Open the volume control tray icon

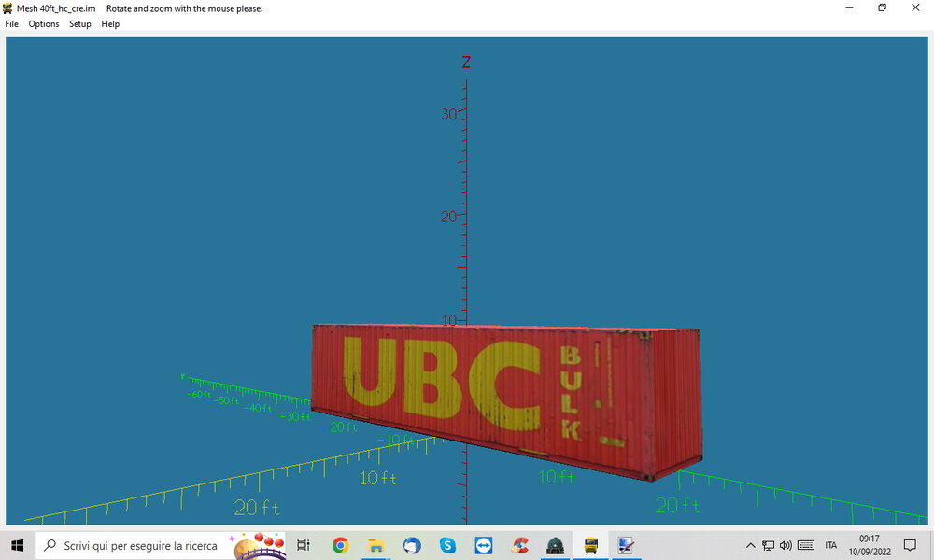point(785,545)
